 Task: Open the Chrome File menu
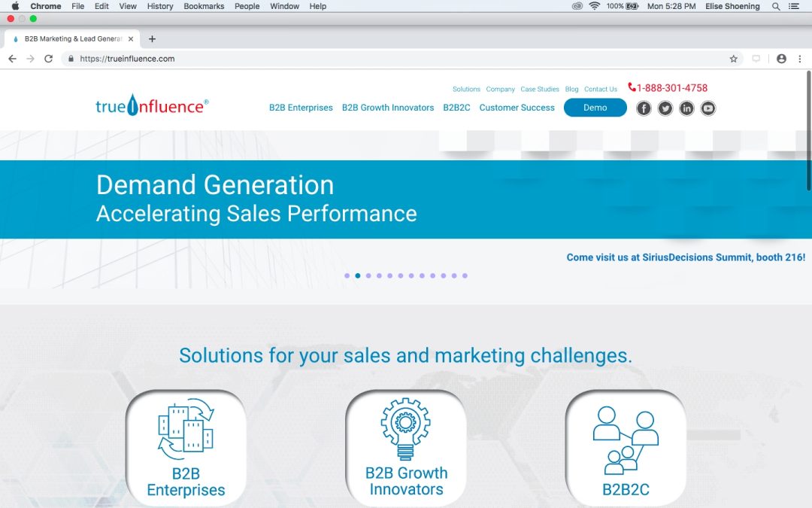click(x=77, y=6)
